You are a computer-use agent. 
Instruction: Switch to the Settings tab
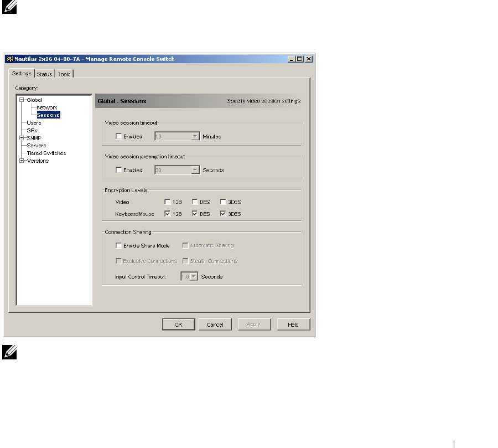(22, 74)
